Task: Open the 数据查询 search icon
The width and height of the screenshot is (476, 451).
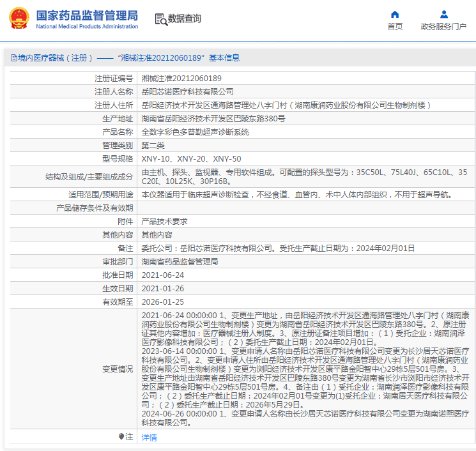Action: 161,19
